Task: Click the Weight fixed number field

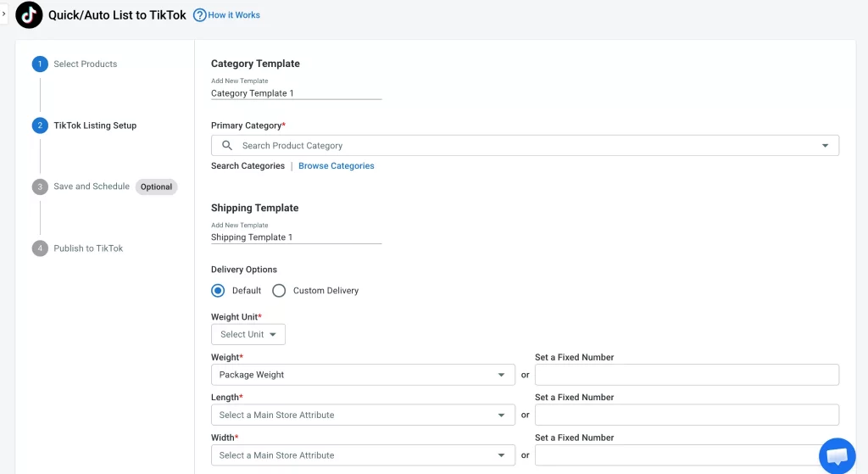Action: [687, 375]
